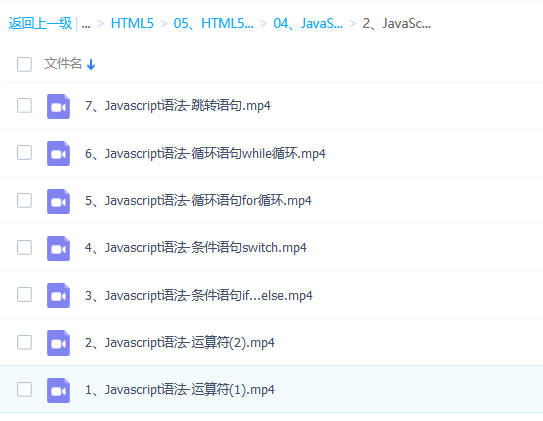The width and height of the screenshot is (543, 421).
Task: Click the blue sort arrow beside 文件名
Action: pos(91,64)
